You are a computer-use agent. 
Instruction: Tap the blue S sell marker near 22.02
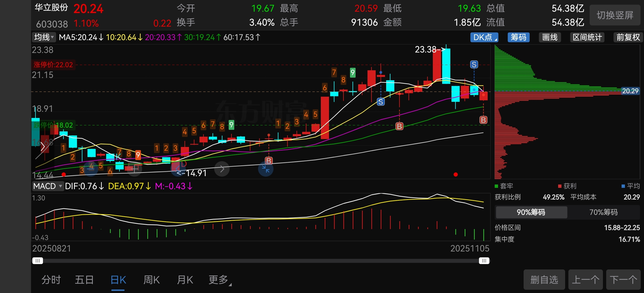[x=474, y=64]
